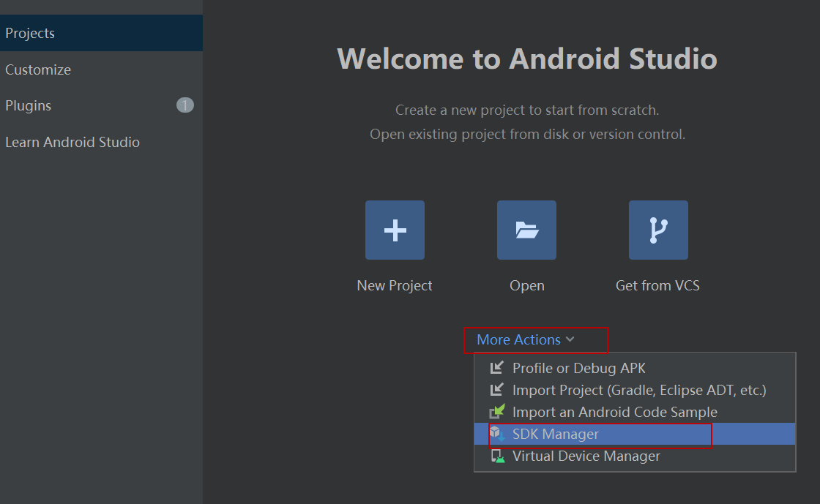Click the Open label under folder
820x504 pixels.
pyautogui.click(x=526, y=286)
